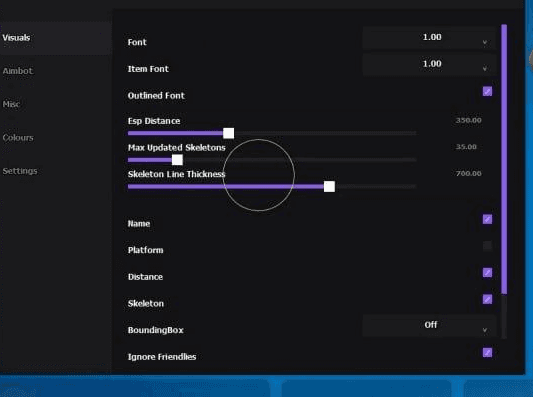
Task: Toggle the Ignore Friendlies checkbox
Action: coord(487,352)
